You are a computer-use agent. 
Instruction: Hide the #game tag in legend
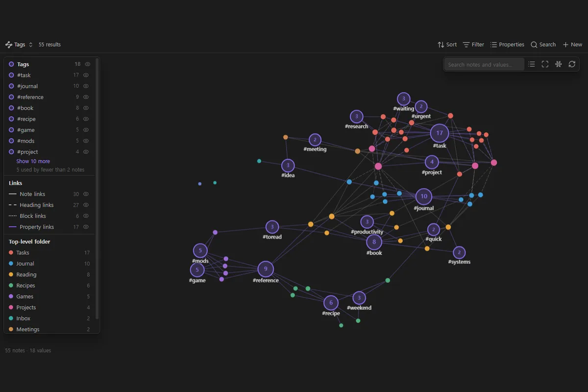(86, 130)
